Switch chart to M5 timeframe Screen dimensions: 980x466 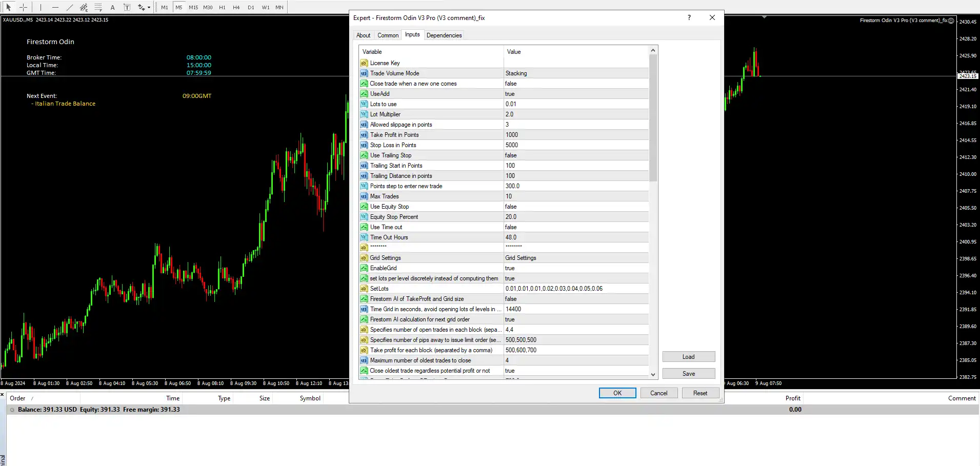(179, 7)
